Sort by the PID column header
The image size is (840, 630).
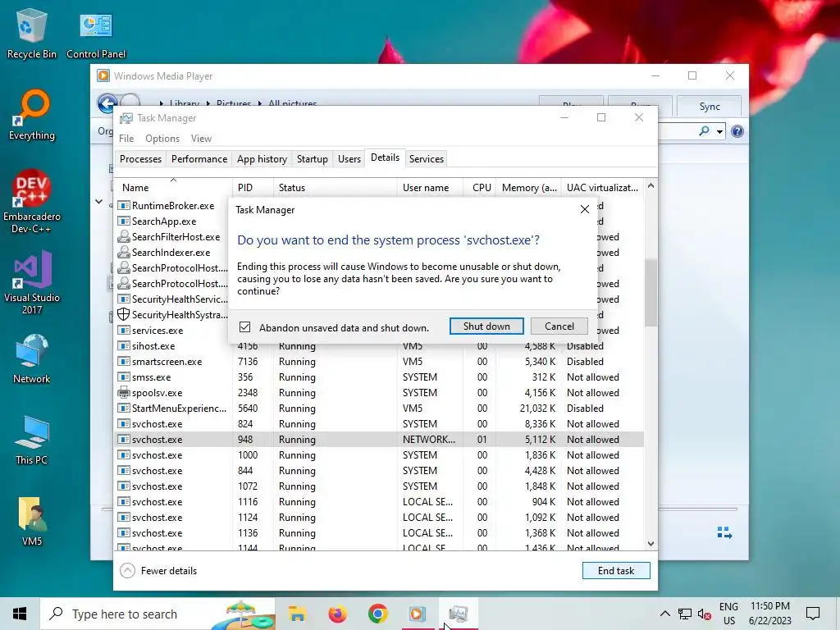point(253,188)
